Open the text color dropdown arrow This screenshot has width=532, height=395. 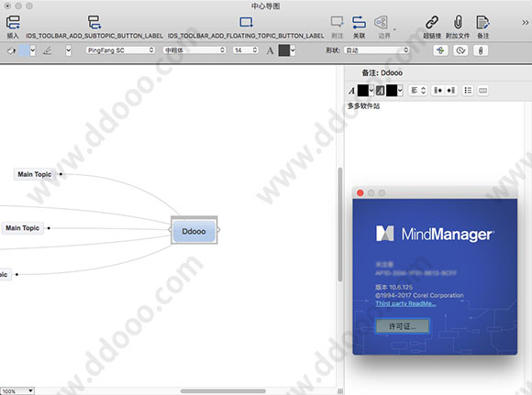pos(293,50)
